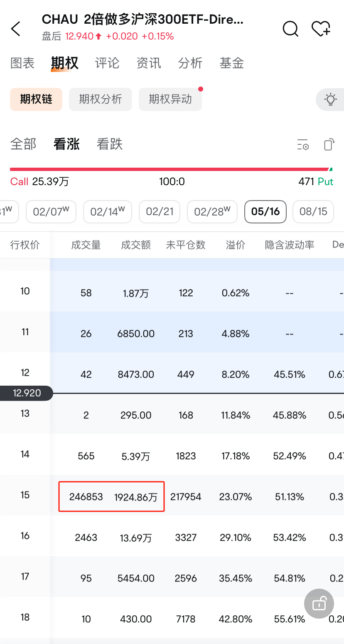
Task: Select 期权分析 button
Action: (101, 99)
